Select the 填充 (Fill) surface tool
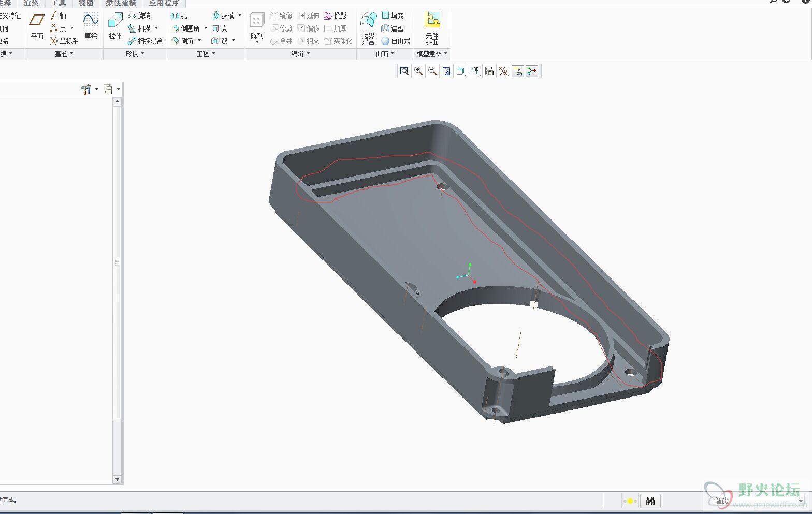The width and height of the screenshot is (812, 514). [x=393, y=16]
